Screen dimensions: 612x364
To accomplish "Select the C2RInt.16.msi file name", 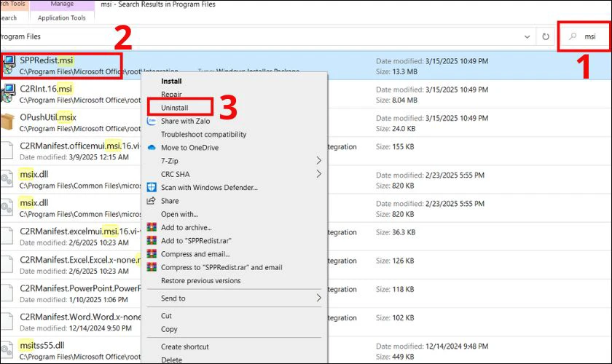I will (x=46, y=89).
